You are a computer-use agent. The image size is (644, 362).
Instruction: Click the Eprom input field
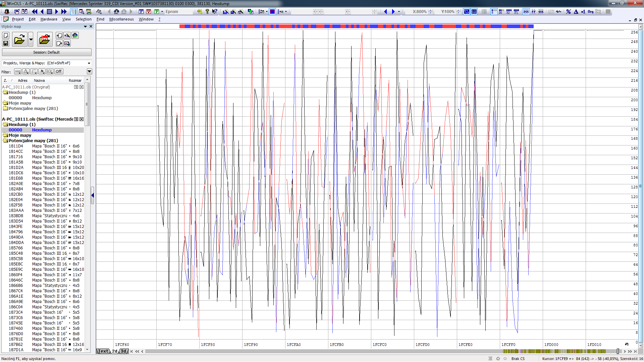coord(178,11)
